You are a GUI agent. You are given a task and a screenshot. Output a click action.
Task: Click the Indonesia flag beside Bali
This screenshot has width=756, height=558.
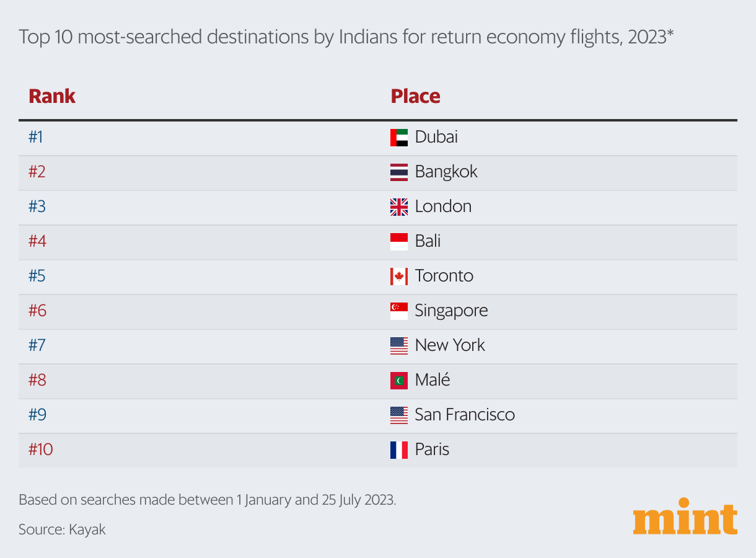(398, 241)
